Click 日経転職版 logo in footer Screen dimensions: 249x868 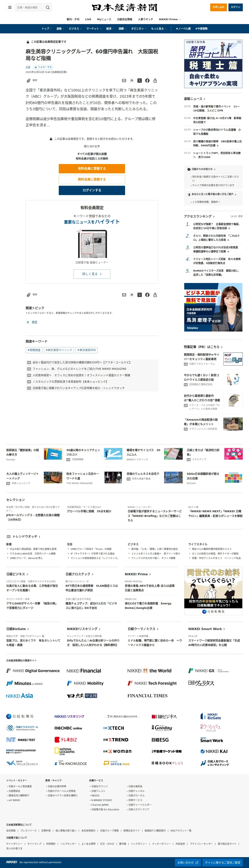(x=20, y=716)
